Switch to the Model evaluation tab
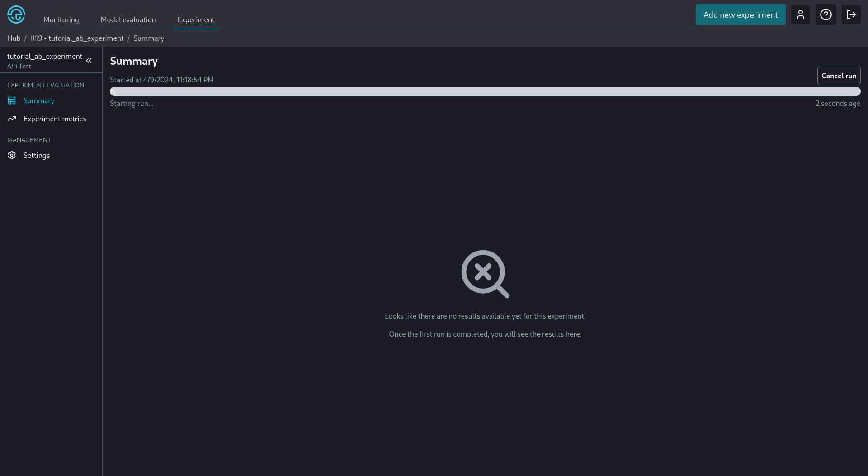868x476 pixels. pos(128,19)
